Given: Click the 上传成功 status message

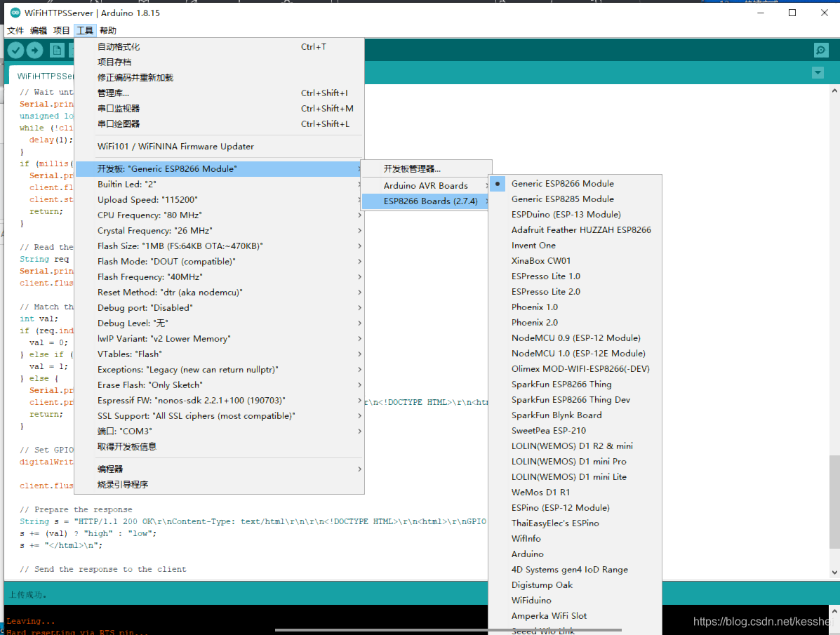Looking at the screenshot, I should (28, 595).
